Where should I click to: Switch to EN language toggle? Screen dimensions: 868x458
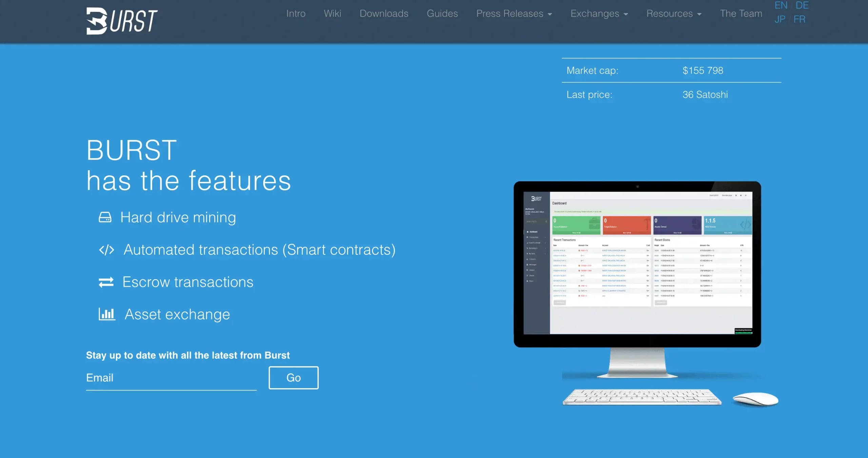point(780,5)
